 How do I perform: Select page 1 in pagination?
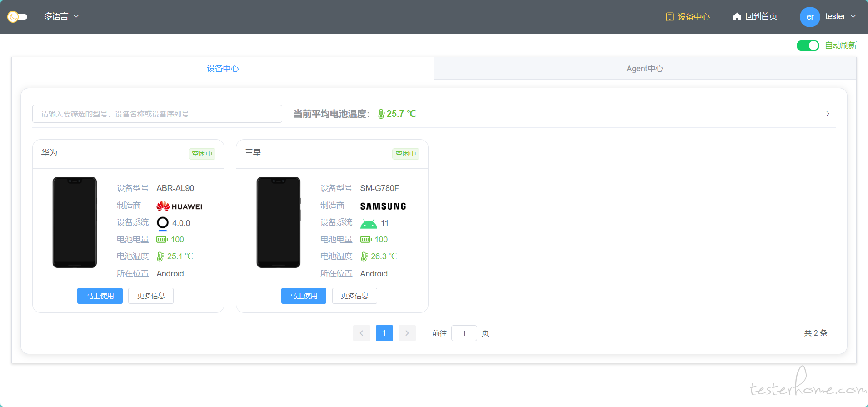coord(384,333)
